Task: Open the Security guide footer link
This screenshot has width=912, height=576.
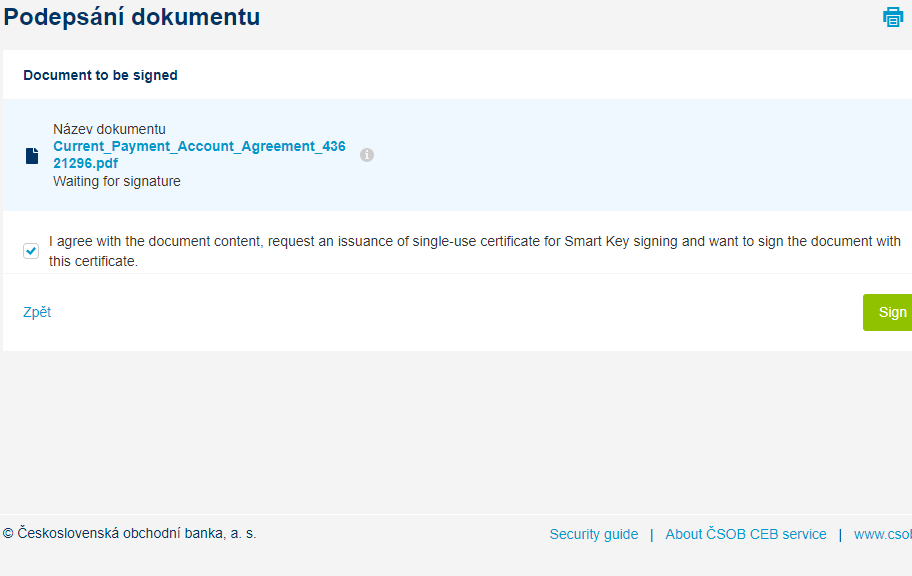Action: 594,534
